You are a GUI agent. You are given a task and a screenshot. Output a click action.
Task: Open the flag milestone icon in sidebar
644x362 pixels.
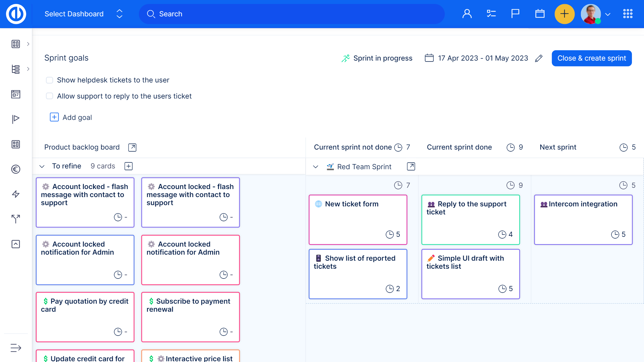pyautogui.click(x=16, y=119)
